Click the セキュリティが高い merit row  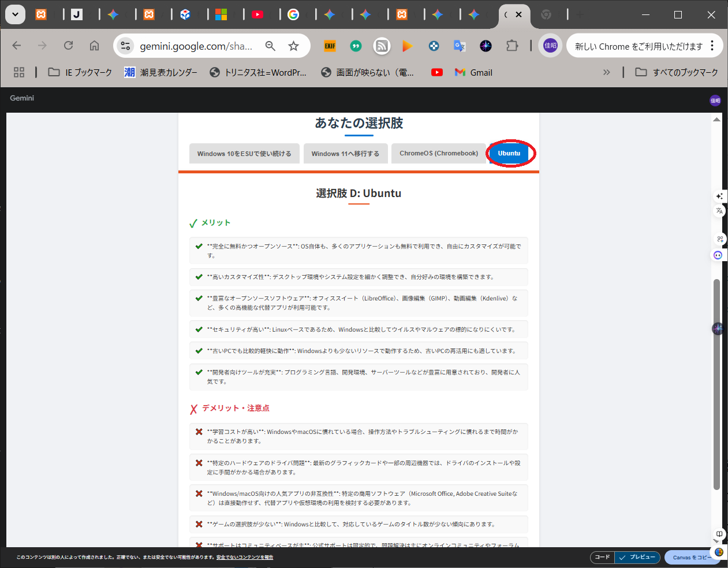[359, 329]
